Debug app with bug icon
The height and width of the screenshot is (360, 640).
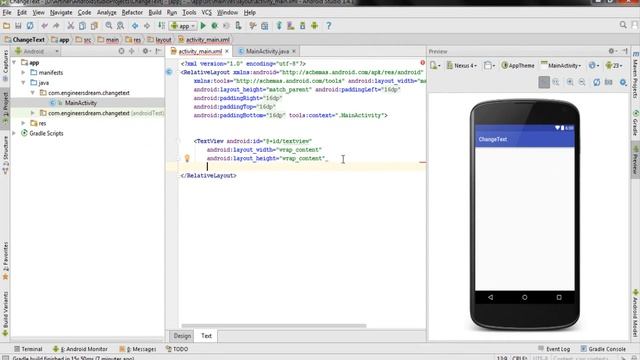click(x=214, y=26)
